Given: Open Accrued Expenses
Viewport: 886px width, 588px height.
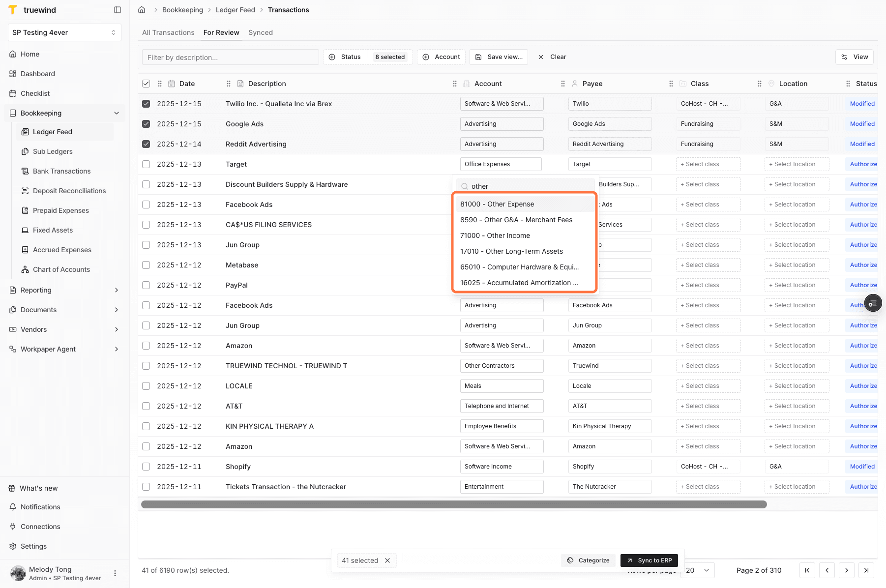Looking at the screenshot, I should tap(62, 250).
